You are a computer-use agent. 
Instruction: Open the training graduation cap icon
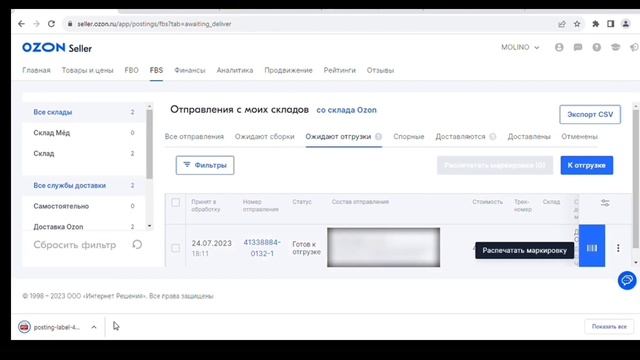[x=616, y=47]
